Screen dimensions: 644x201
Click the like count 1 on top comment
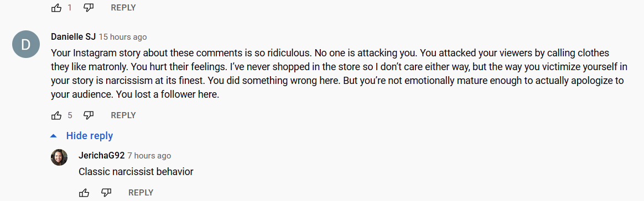(70, 7)
